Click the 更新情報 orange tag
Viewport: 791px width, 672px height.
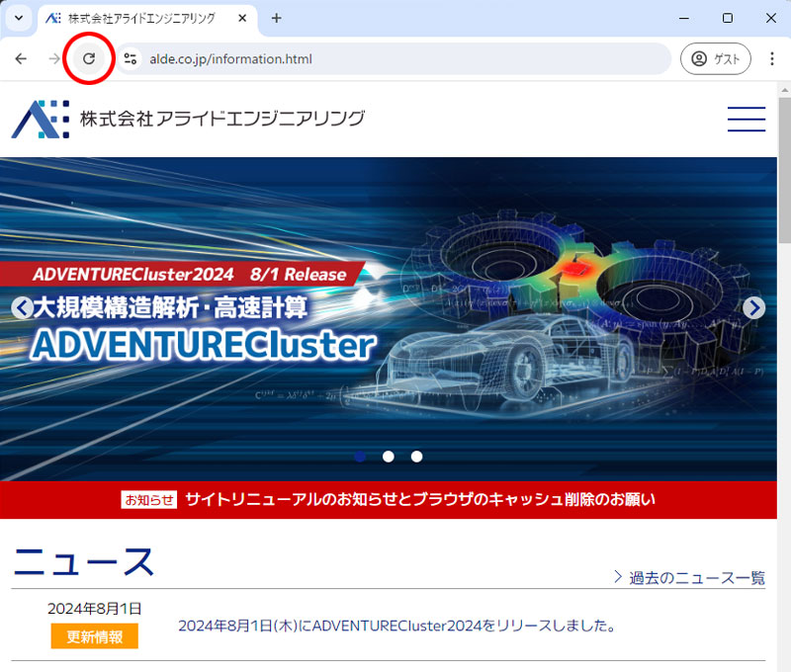click(x=94, y=636)
